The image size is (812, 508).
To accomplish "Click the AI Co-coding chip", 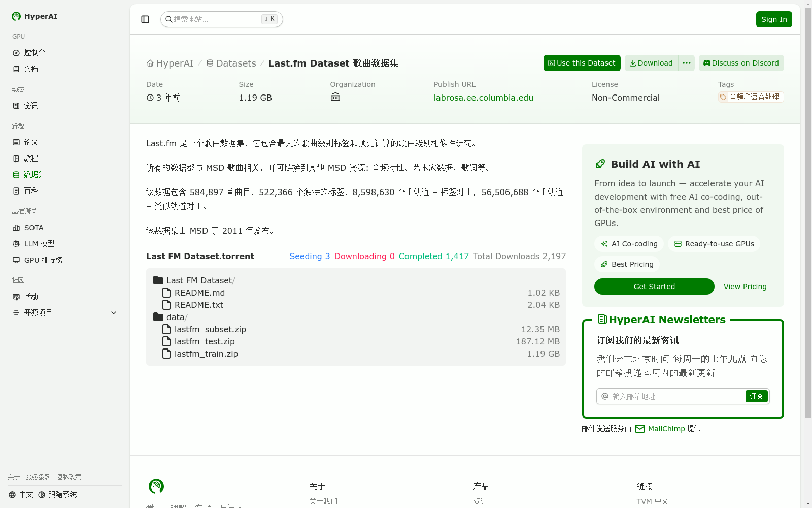I will 629,244.
